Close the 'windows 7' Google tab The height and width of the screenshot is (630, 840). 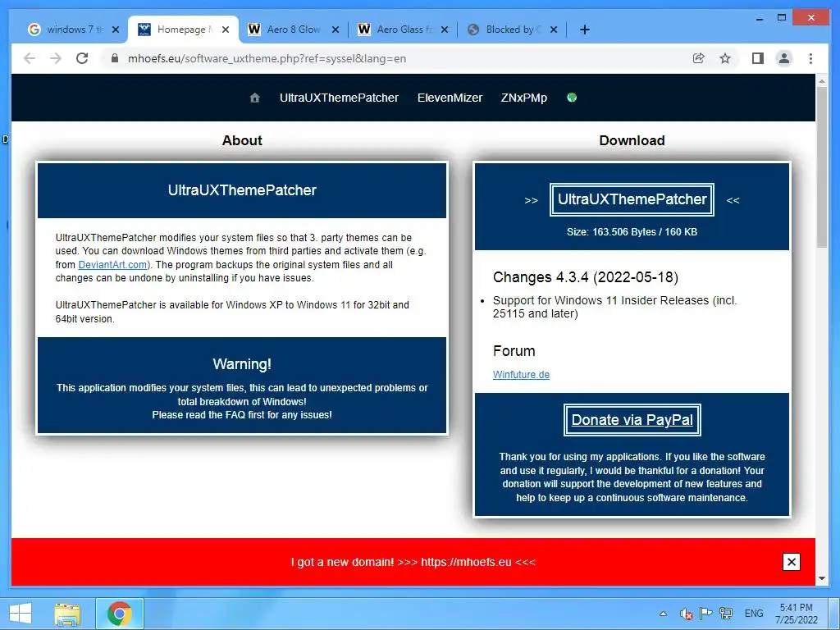point(115,30)
